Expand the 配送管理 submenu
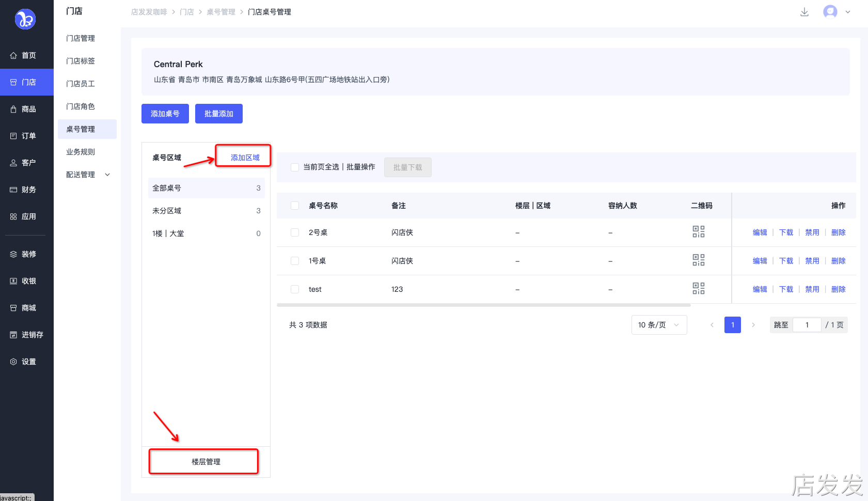The width and height of the screenshot is (868, 501). (88, 175)
